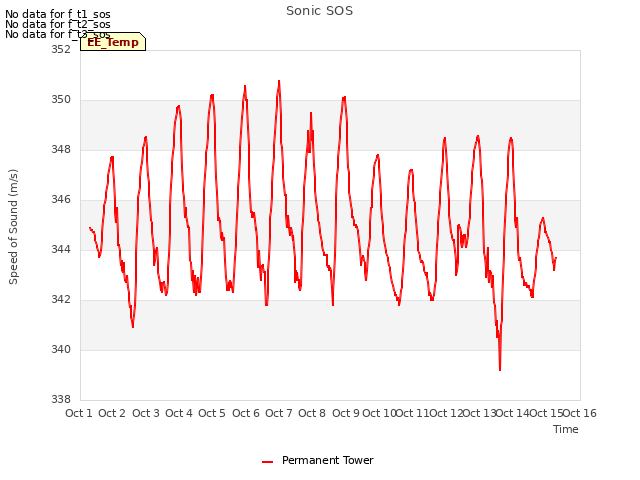
Task: Click the 338 y-axis tick label
Action: pos(61,400)
